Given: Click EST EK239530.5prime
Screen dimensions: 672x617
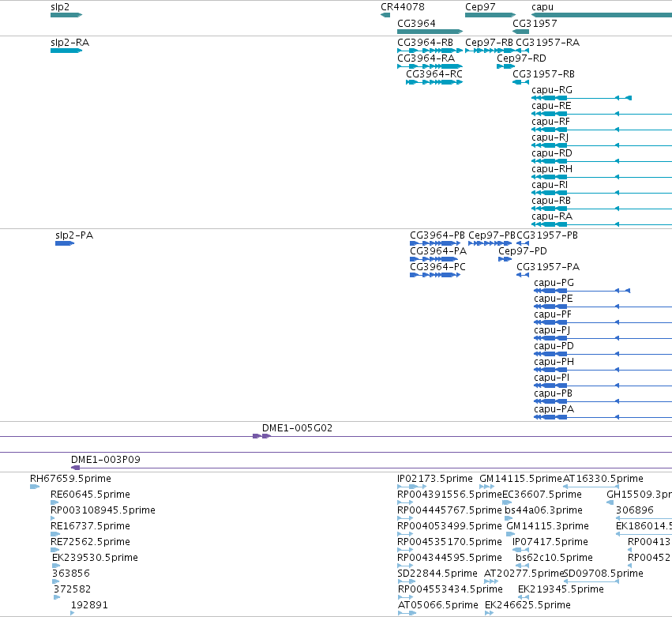Looking at the screenshot, I should click(x=95, y=558).
